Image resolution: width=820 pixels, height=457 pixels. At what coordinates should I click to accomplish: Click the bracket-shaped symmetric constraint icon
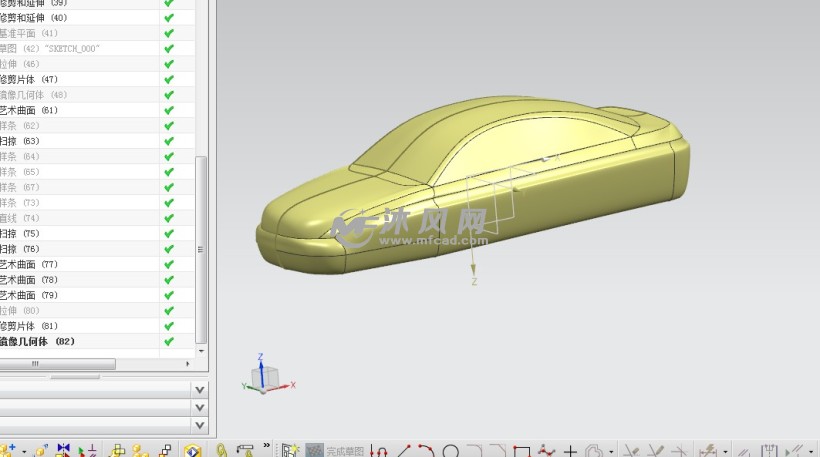[769, 451]
